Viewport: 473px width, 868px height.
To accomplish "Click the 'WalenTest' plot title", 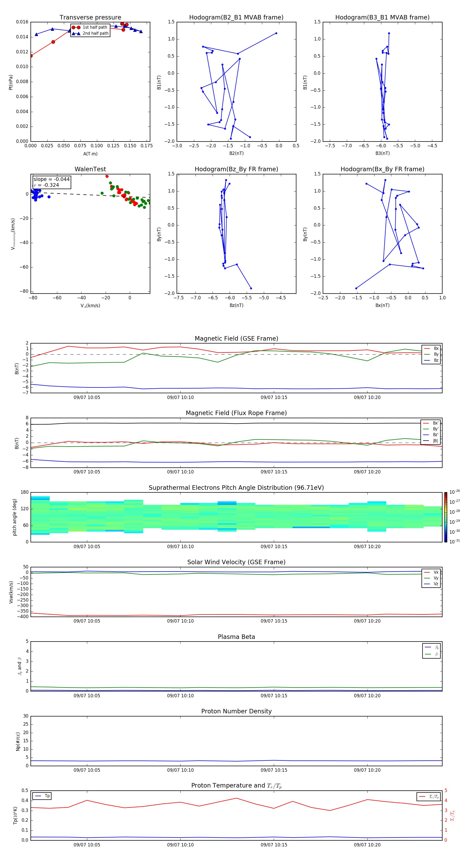I will [x=90, y=169].
